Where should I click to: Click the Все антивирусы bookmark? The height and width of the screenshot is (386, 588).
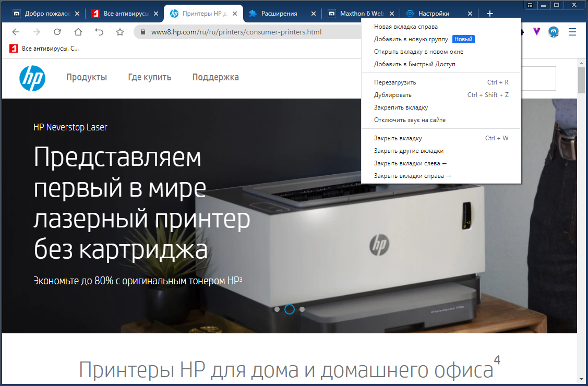[x=44, y=49]
